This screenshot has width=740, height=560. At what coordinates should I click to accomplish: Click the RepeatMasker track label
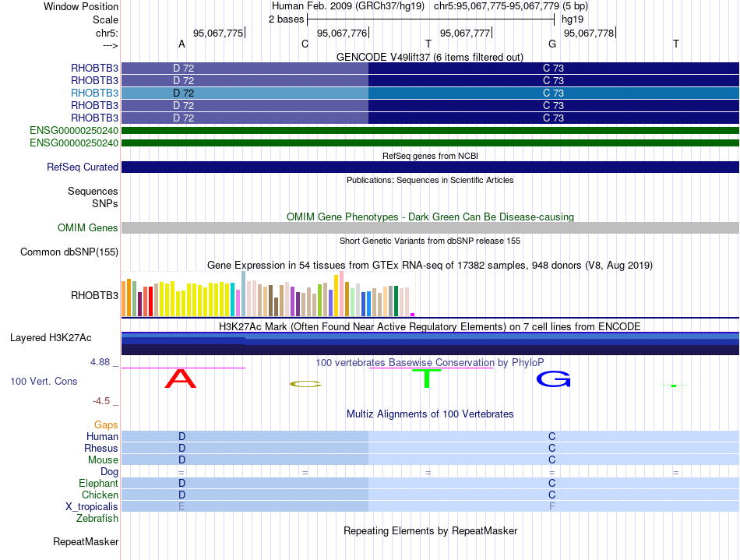86,541
